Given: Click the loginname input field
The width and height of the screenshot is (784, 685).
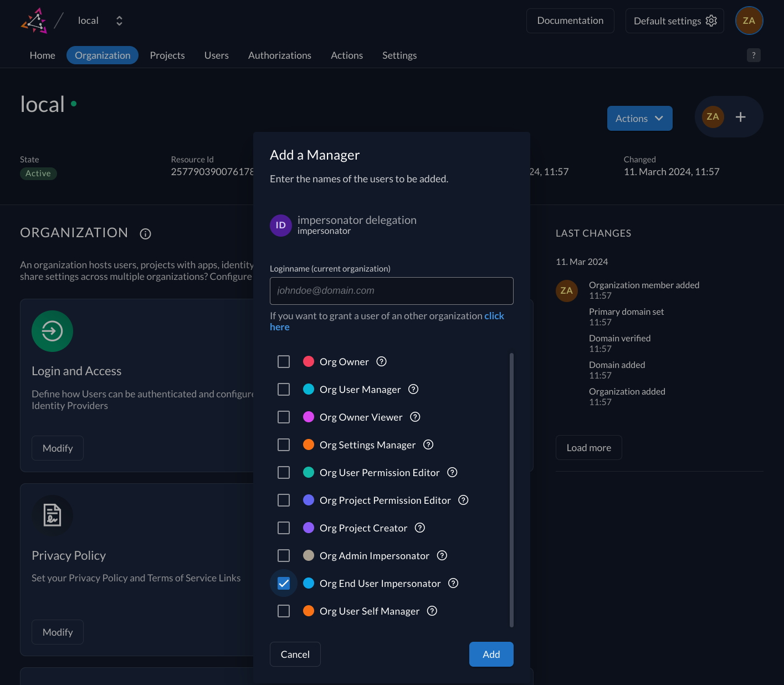Looking at the screenshot, I should pyautogui.click(x=391, y=290).
